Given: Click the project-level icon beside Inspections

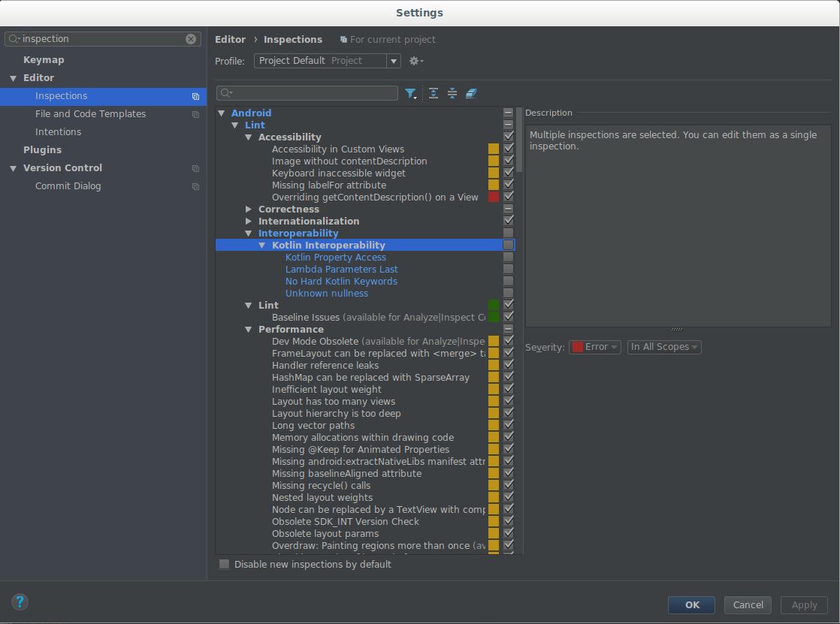Looking at the screenshot, I should (195, 96).
